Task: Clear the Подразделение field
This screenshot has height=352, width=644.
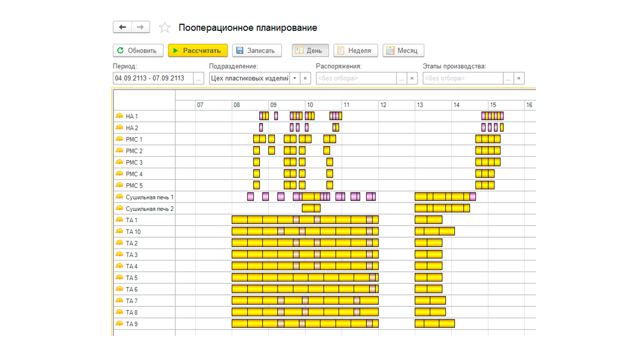Action: pyautogui.click(x=305, y=78)
